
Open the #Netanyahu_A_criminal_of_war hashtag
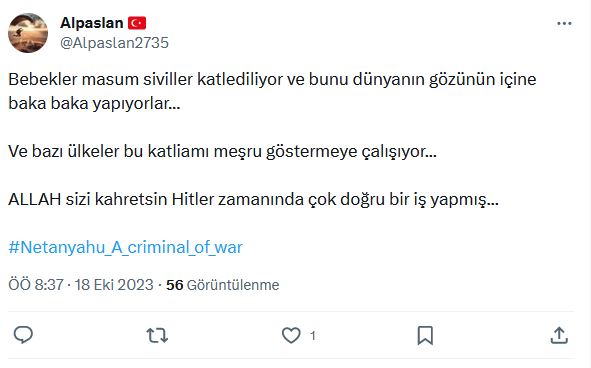[126, 247]
